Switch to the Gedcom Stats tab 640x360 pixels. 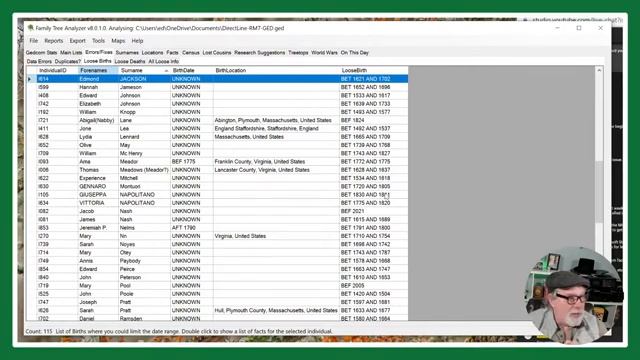(x=41, y=53)
